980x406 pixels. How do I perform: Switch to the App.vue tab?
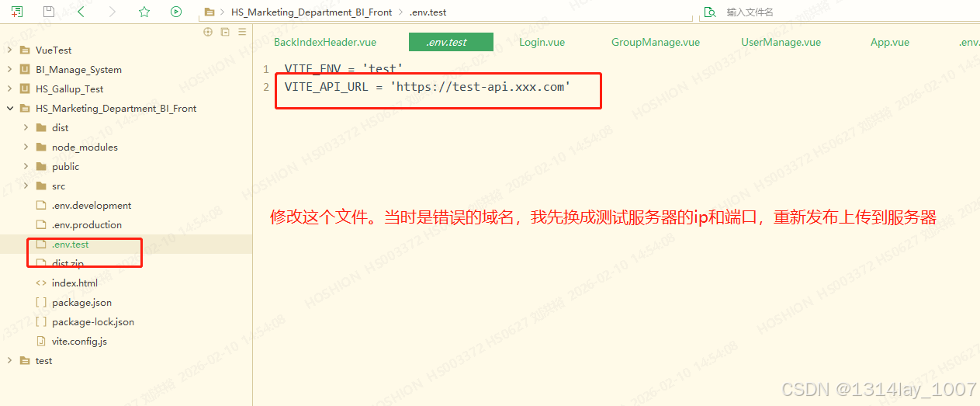point(890,42)
